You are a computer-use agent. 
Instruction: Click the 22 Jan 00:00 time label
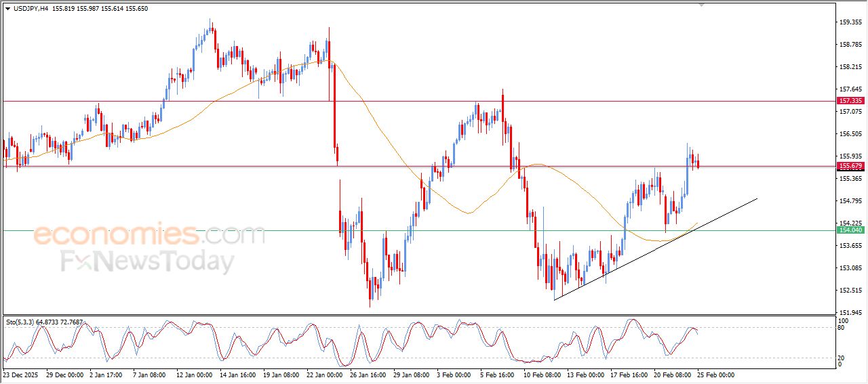click(x=324, y=375)
